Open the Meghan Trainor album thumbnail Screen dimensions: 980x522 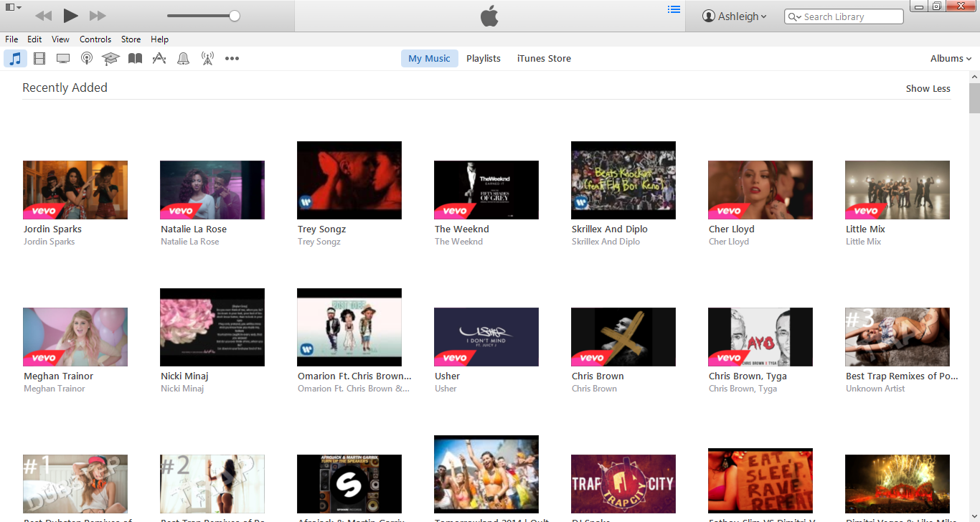pos(75,337)
